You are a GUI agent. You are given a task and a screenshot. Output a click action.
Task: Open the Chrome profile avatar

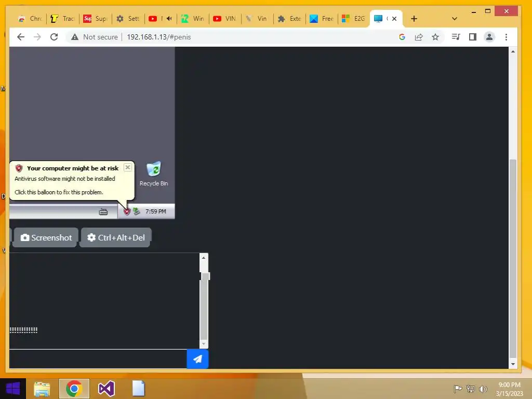489,37
